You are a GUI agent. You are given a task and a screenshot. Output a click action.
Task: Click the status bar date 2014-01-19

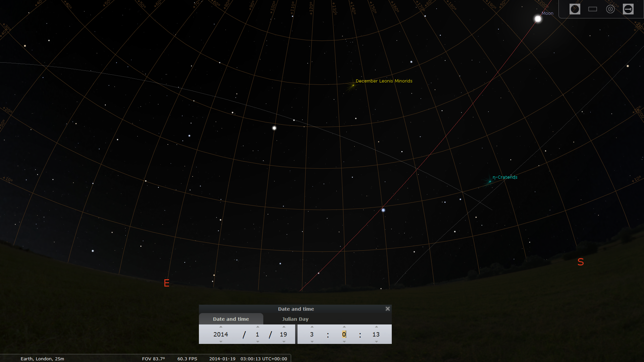(222, 359)
